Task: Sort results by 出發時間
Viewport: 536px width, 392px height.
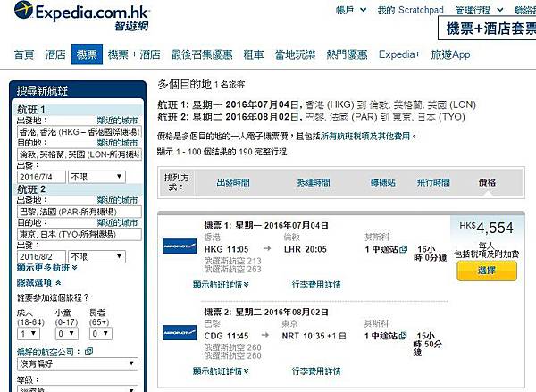Action: (233, 182)
